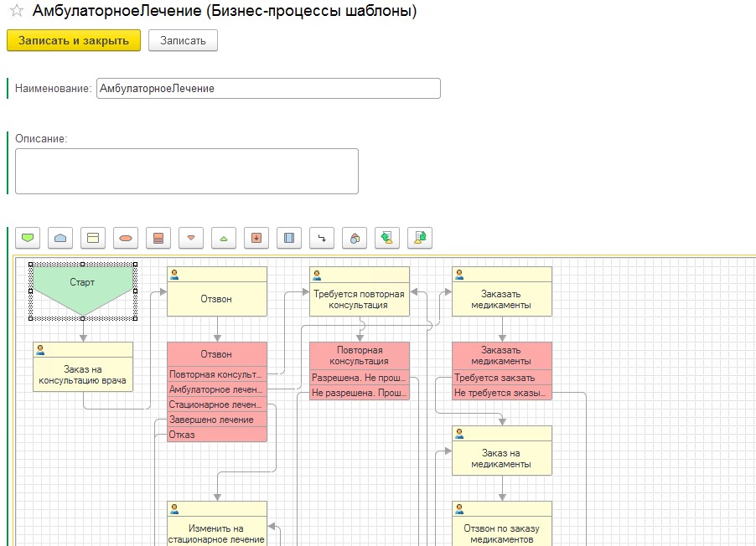Select the Заказ на медикаменты block
756x546 pixels.
coord(502,451)
